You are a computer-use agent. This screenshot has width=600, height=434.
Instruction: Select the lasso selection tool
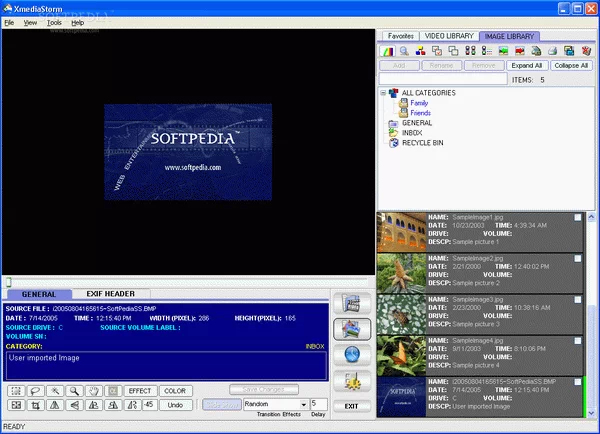click(35, 391)
